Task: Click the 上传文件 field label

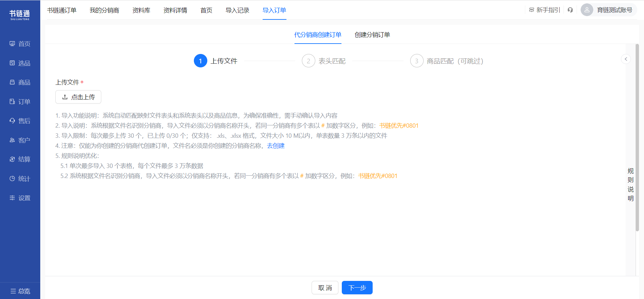Action: [67, 82]
